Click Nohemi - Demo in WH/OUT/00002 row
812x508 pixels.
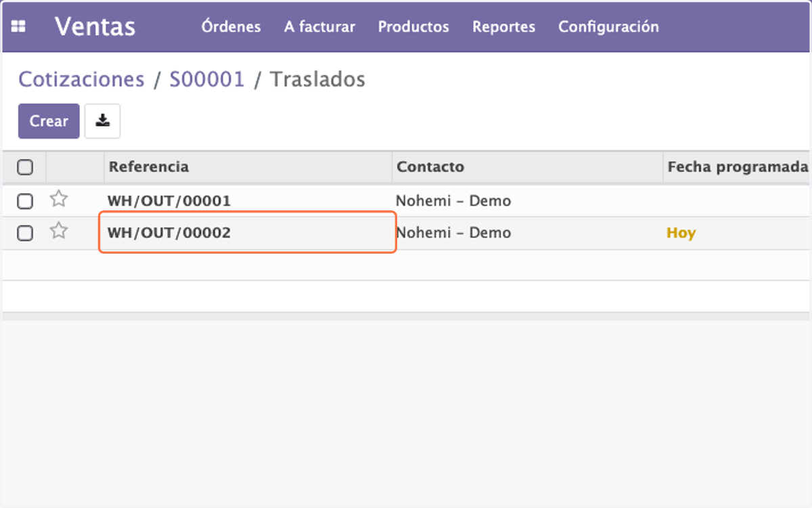click(453, 233)
